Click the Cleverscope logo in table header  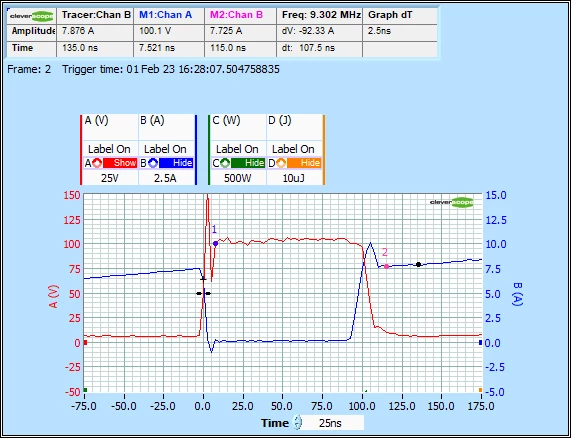[32, 16]
